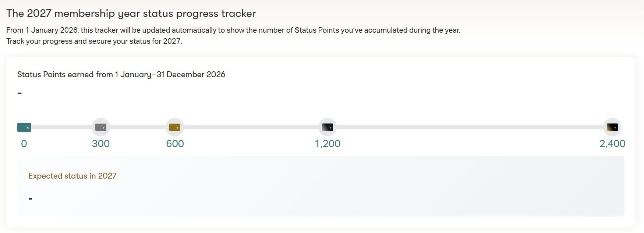644x233 pixels.
Task: Select the 300 points milestone label
Action: pyautogui.click(x=101, y=144)
